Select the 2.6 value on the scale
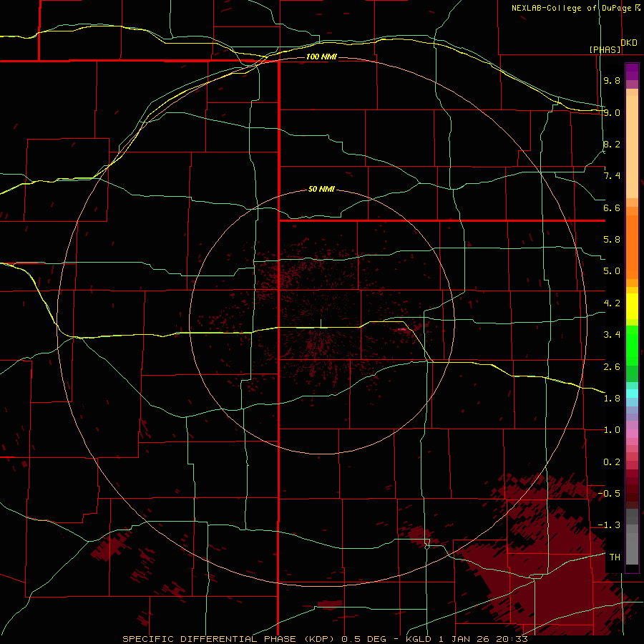Screen dimensions: 644x644 (612, 367)
